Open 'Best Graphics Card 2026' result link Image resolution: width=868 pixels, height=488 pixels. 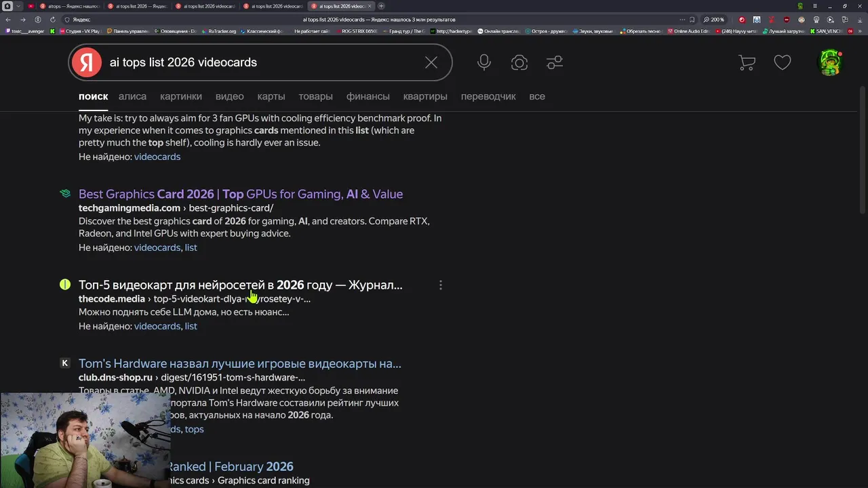(x=241, y=194)
